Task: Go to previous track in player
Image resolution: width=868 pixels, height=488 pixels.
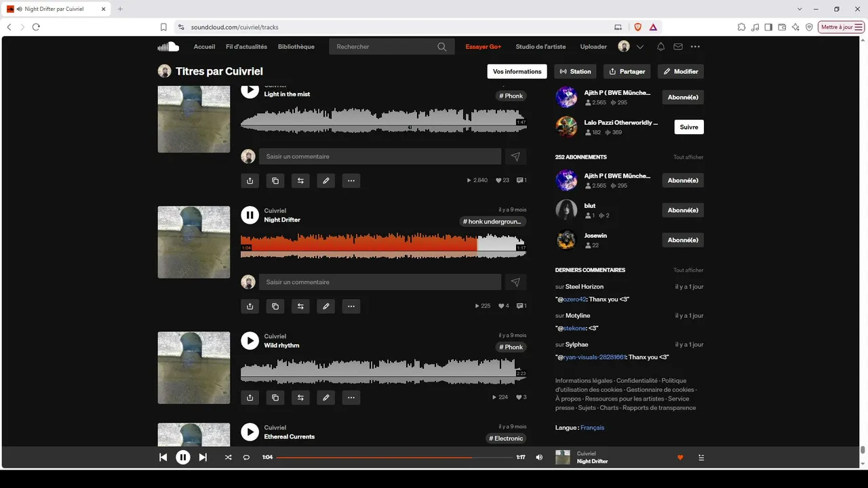Action: pos(163,457)
